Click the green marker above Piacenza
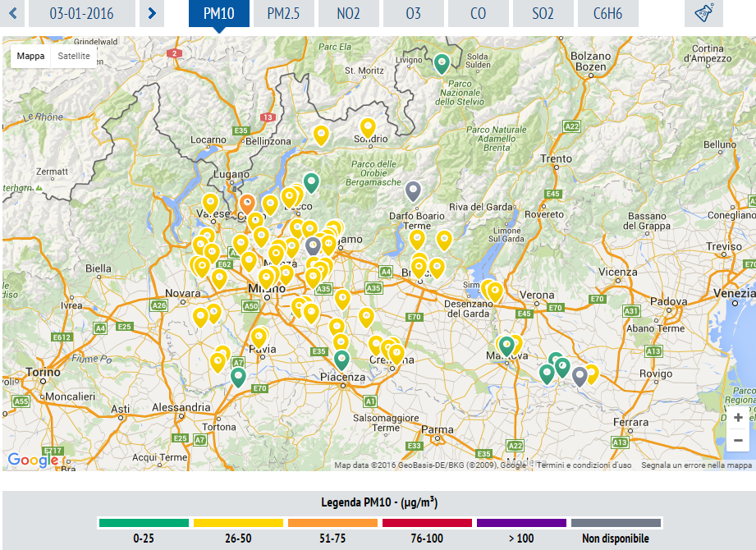This screenshot has width=756, height=550. 341,359
